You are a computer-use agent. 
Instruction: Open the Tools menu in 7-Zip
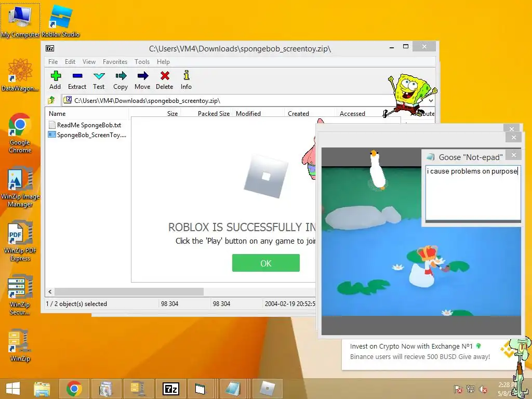click(142, 62)
